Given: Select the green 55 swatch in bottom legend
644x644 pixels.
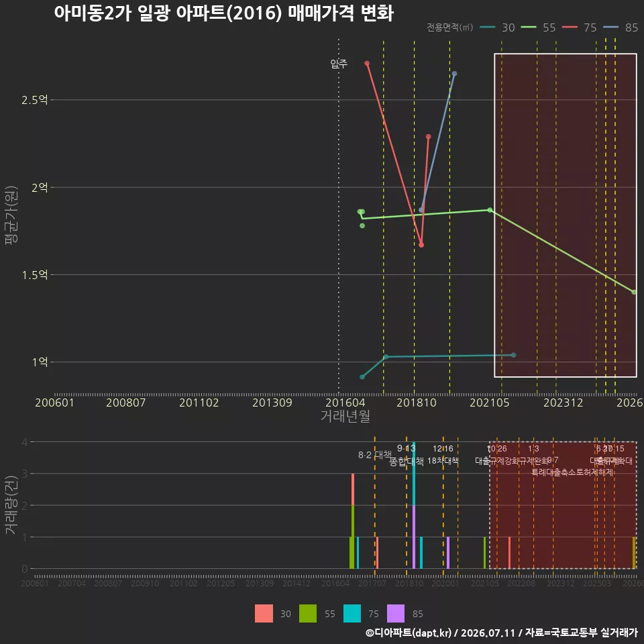Looking at the screenshot, I should pyautogui.click(x=308, y=613).
